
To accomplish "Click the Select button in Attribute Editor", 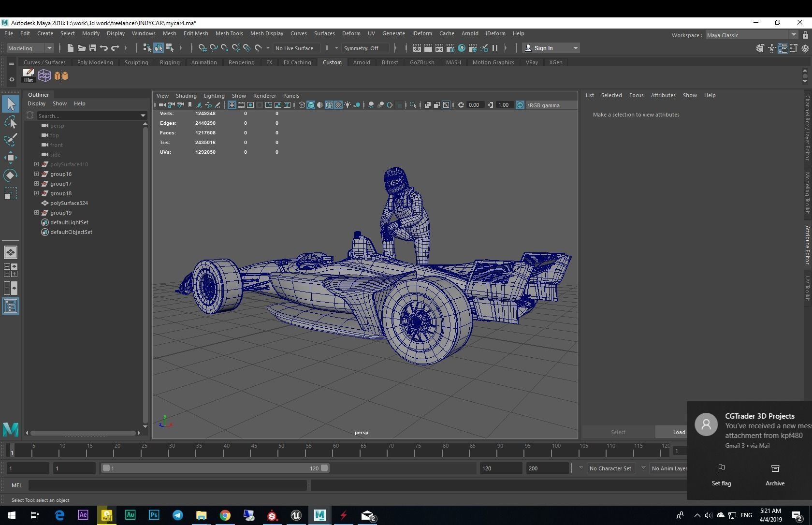I will (x=618, y=432).
